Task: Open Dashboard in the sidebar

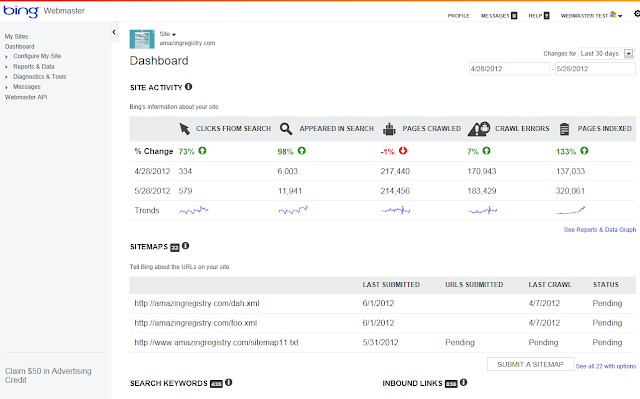Action: click(20, 47)
